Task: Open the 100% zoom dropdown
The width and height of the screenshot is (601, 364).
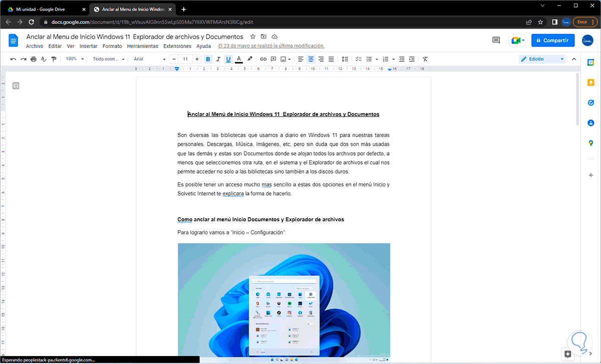Action: [x=74, y=59]
